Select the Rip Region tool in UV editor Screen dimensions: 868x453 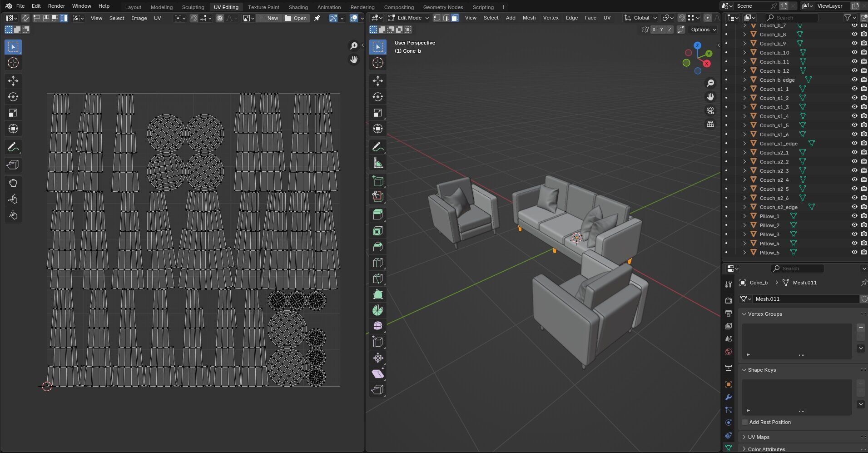pyautogui.click(x=13, y=165)
